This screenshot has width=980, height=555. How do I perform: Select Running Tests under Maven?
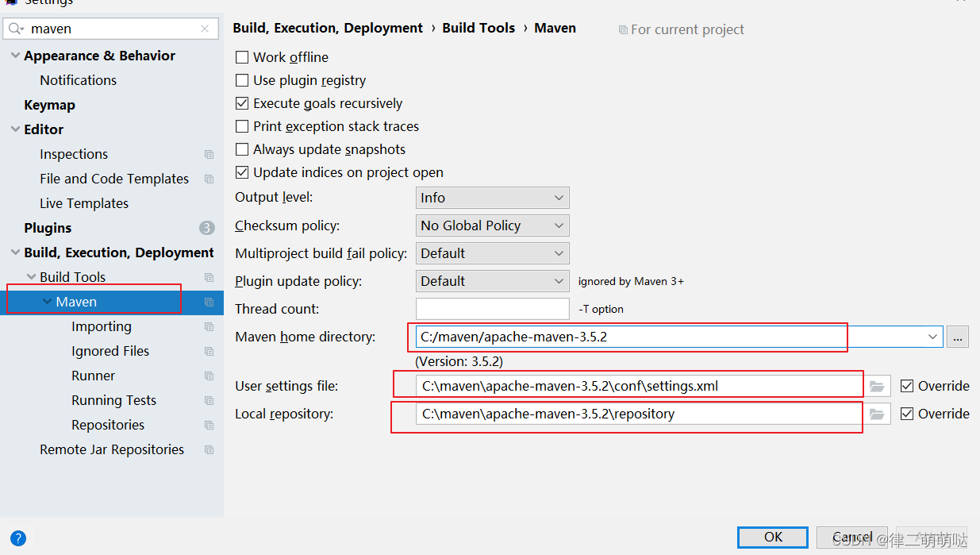tap(113, 400)
